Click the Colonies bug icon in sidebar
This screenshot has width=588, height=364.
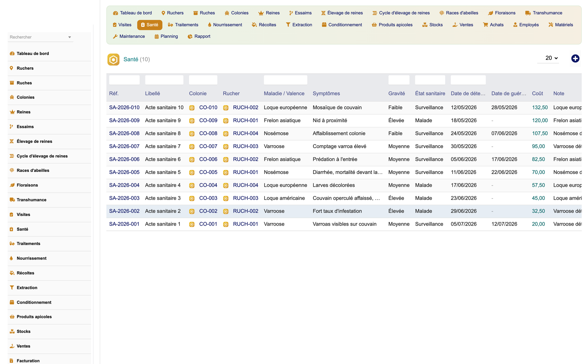12,97
